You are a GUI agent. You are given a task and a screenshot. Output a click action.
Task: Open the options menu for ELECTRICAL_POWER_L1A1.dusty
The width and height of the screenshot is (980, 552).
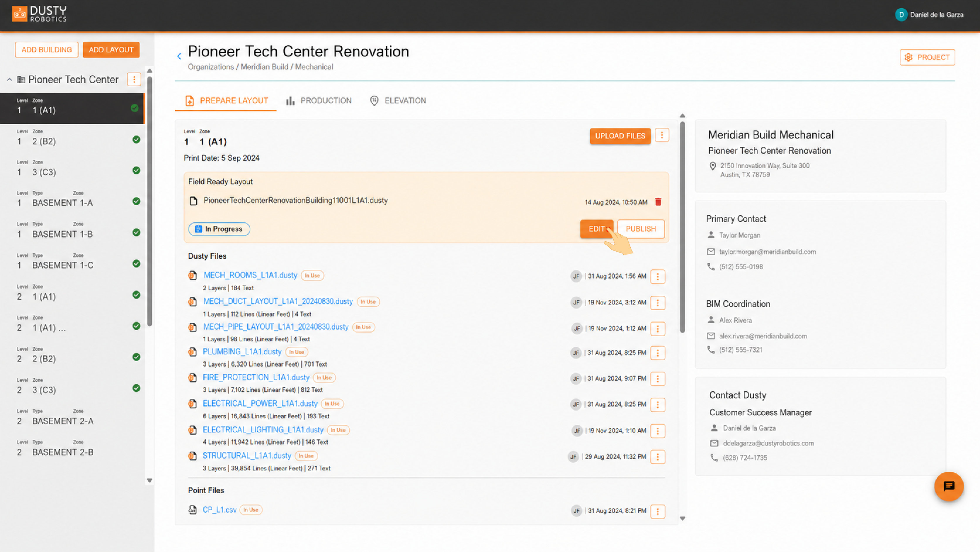coord(658,405)
